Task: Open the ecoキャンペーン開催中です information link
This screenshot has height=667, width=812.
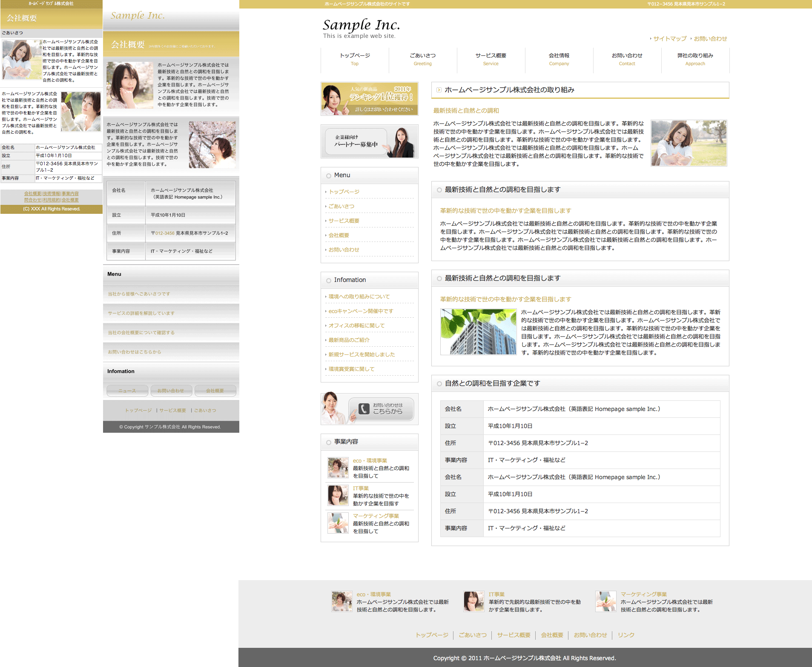Action: click(x=361, y=311)
